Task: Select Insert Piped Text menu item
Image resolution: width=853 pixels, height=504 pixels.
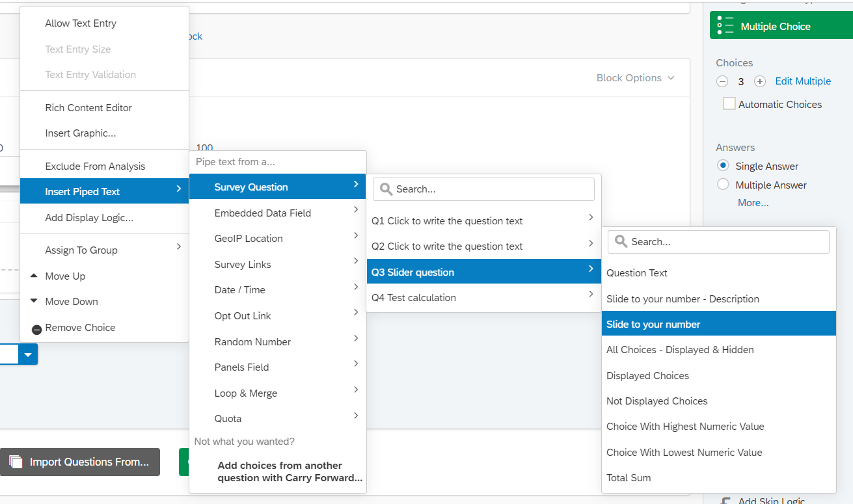Action: click(105, 191)
